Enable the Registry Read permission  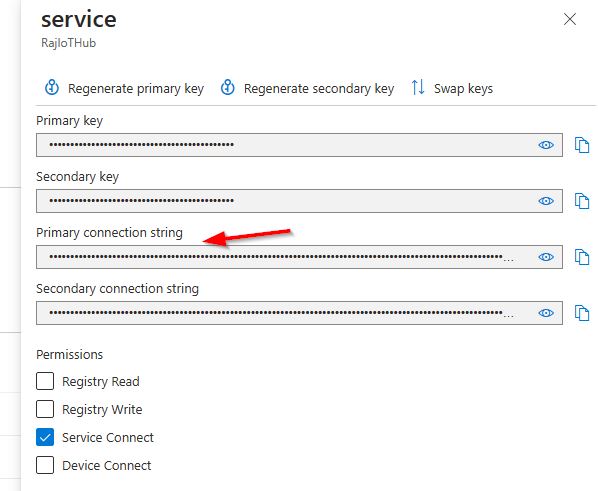pos(45,381)
